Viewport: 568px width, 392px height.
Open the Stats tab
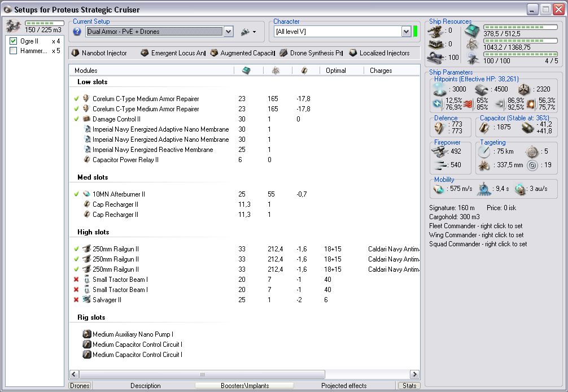[409, 385]
